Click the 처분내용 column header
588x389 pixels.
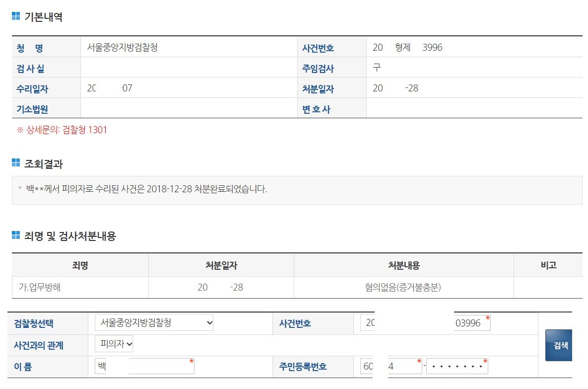coord(403,265)
